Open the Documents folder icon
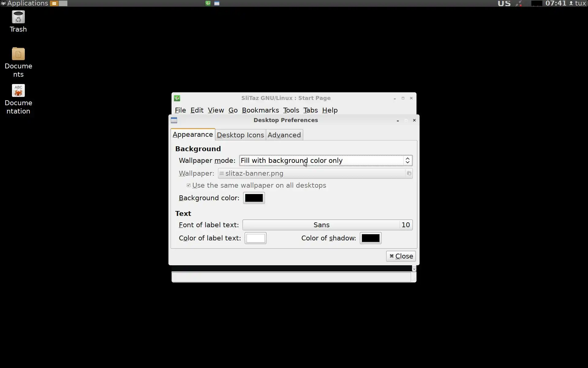Image resolution: width=588 pixels, height=368 pixels. (x=18, y=54)
